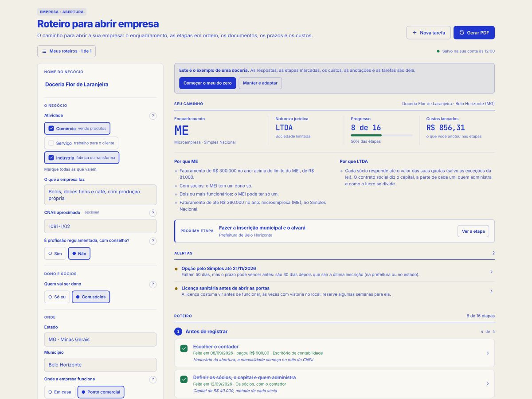Click Escolher o contador step title

pos(216,347)
